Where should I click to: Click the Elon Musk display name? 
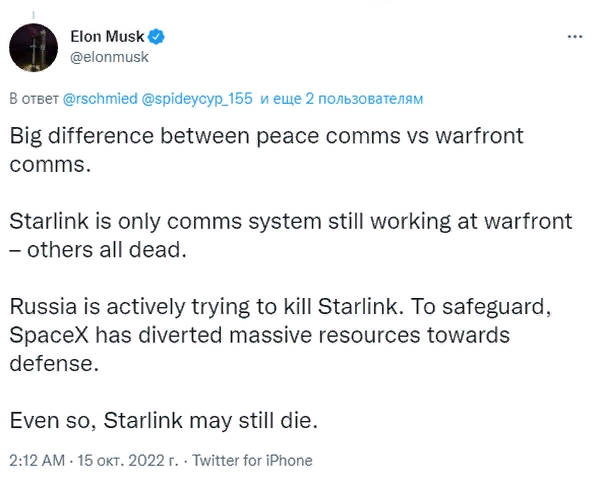pyautogui.click(x=108, y=37)
